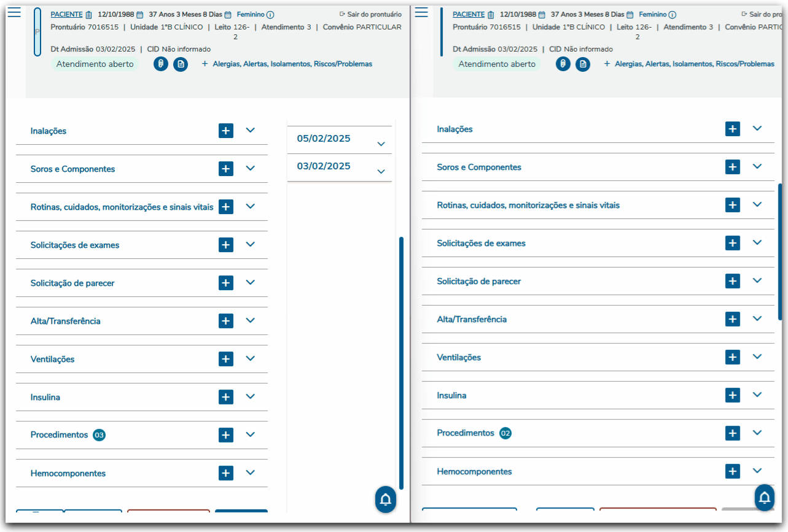Expand Inalações section in left panel
788x532 pixels.
250,130
